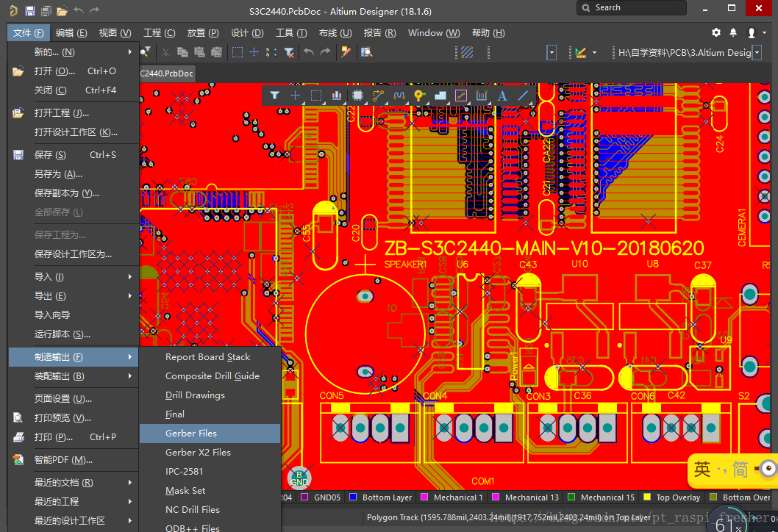Click the Move selection cross toolbar icon
This screenshot has height=532, width=778.
pos(254,52)
